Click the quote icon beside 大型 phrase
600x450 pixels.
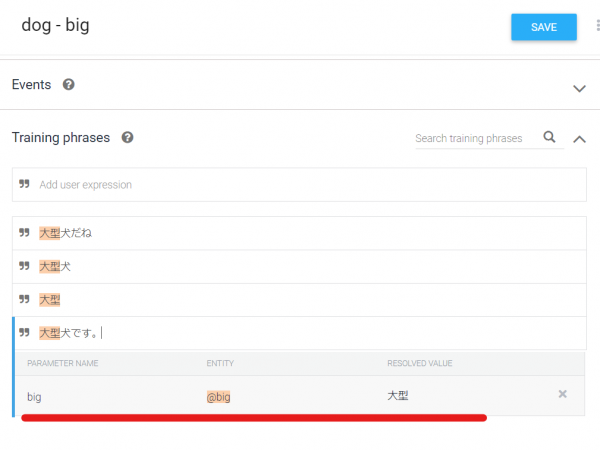point(24,299)
